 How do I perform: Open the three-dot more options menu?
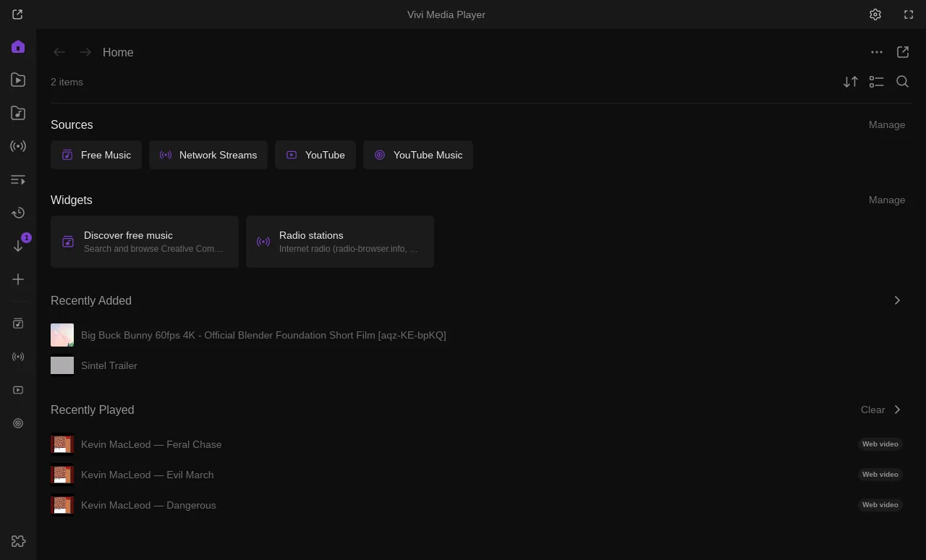pos(877,52)
